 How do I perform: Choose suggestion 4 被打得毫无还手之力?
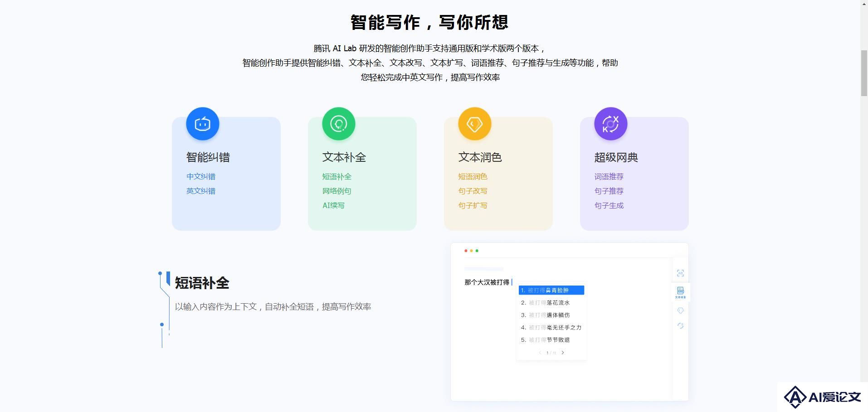(551, 327)
